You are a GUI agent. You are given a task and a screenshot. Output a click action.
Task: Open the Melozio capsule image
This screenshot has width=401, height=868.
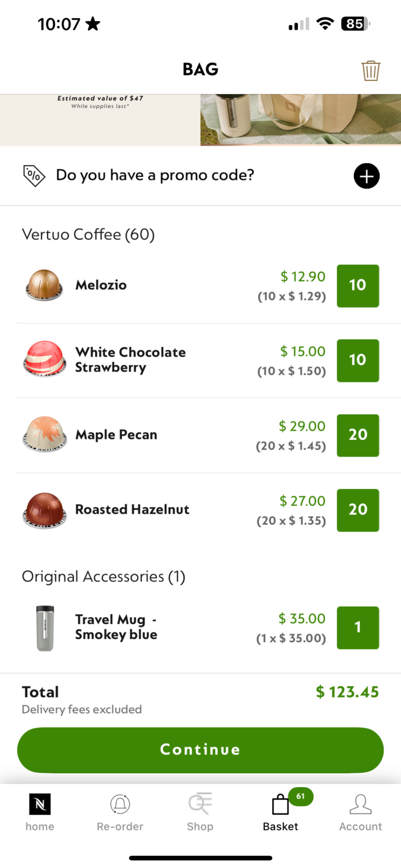(x=44, y=285)
